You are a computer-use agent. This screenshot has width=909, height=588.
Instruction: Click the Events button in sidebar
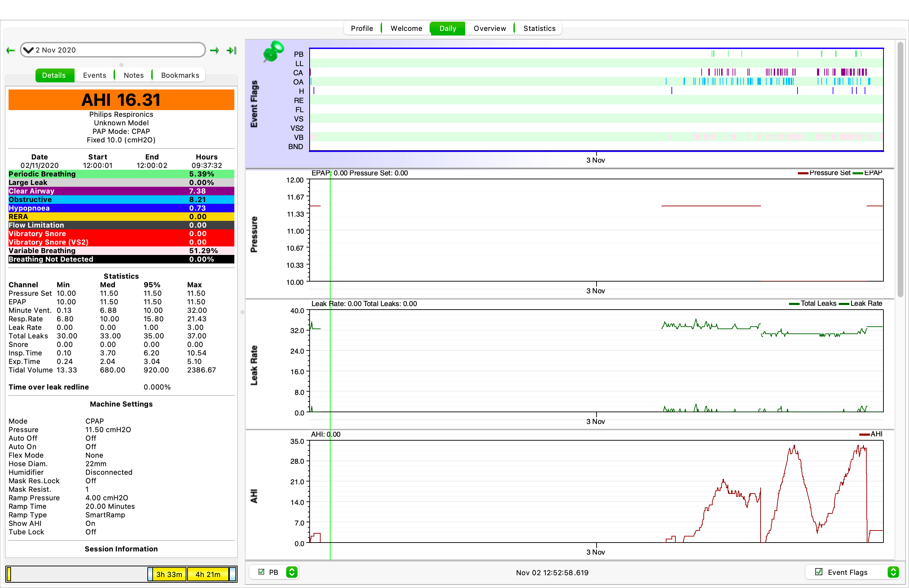(94, 75)
